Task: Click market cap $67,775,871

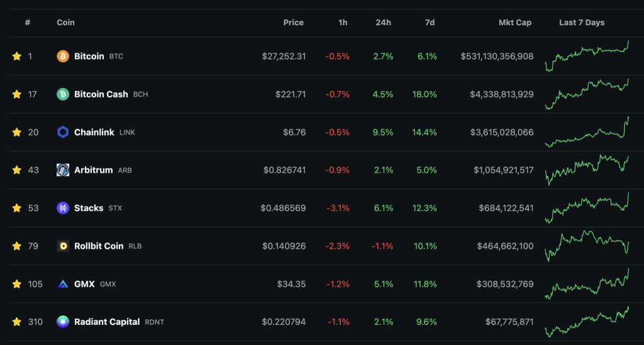Action: (x=509, y=322)
